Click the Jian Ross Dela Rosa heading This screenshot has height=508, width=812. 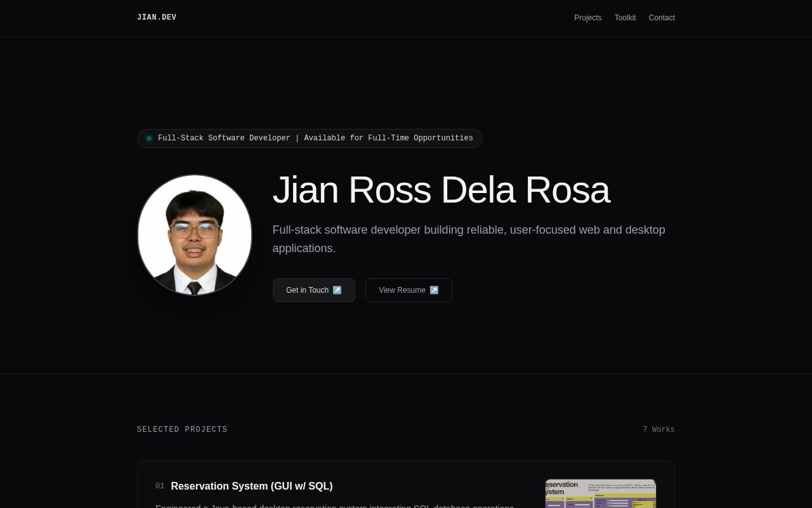coord(441,190)
